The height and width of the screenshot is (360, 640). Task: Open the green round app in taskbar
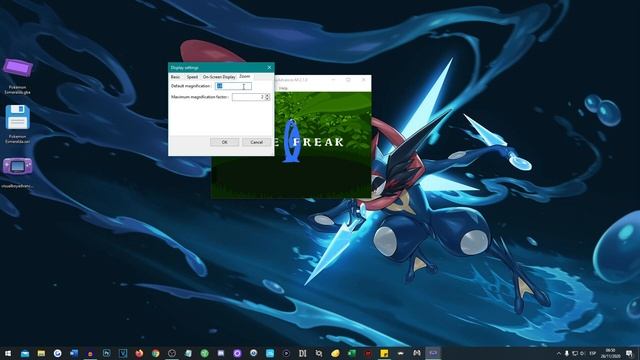click(x=204, y=353)
